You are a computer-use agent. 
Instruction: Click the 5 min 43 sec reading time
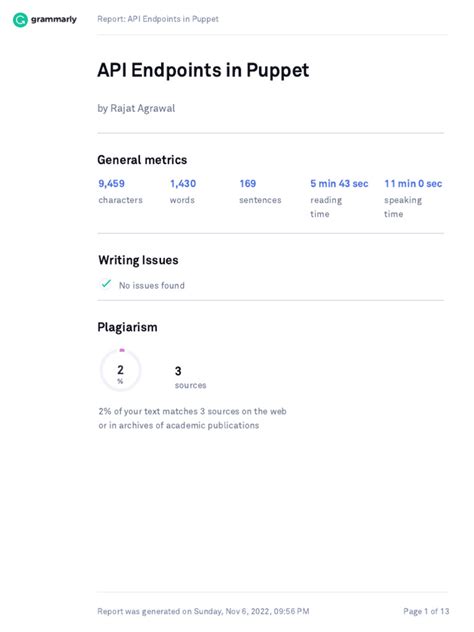pyautogui.click(x=339, y=198)
